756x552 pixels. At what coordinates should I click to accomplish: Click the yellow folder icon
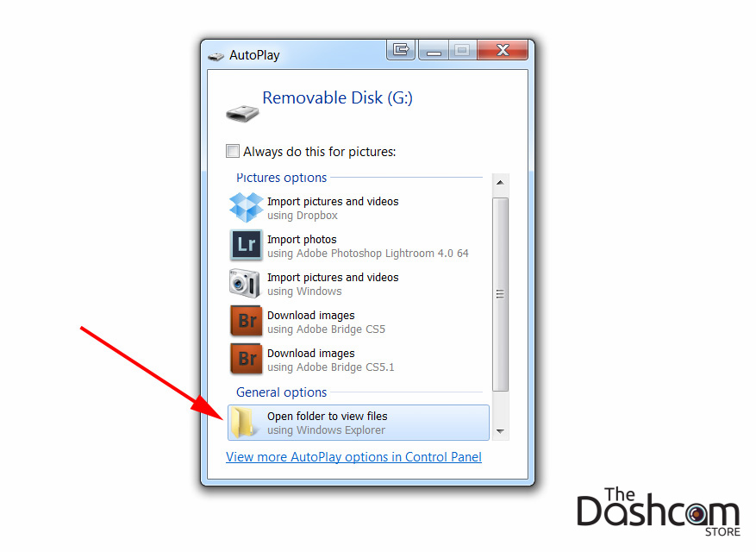[x=242, y=423]
